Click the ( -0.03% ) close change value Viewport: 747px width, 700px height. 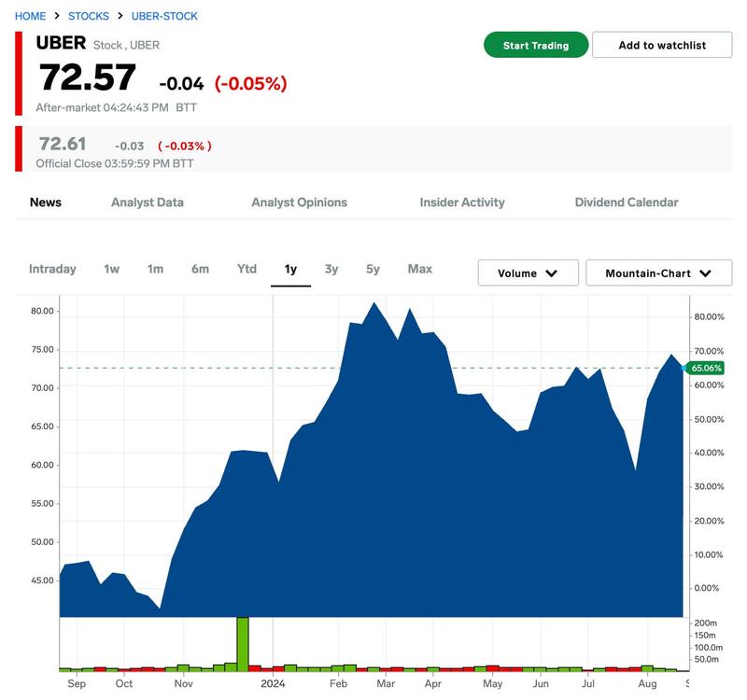[185, 147]
